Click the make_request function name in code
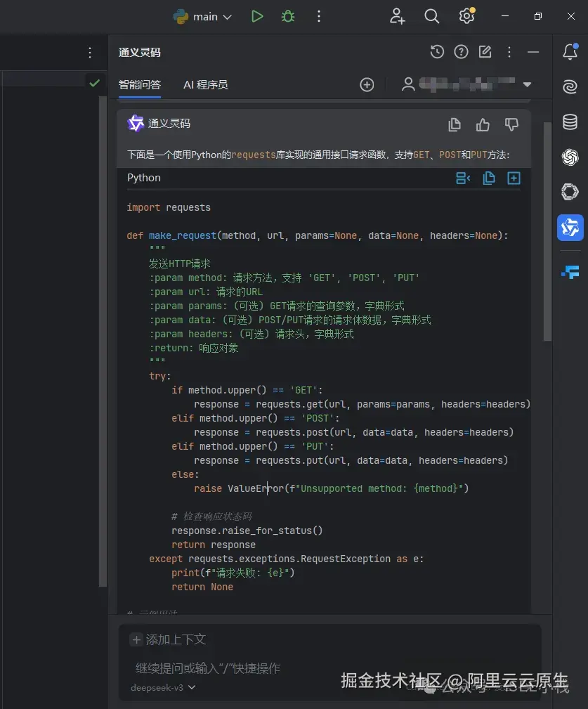 click(183, 235)
